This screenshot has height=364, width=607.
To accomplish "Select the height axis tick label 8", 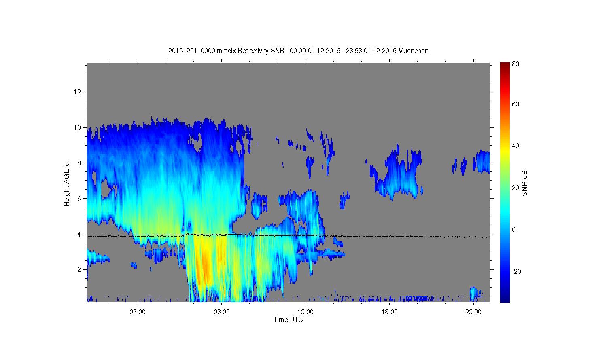I will coord(79,163).
